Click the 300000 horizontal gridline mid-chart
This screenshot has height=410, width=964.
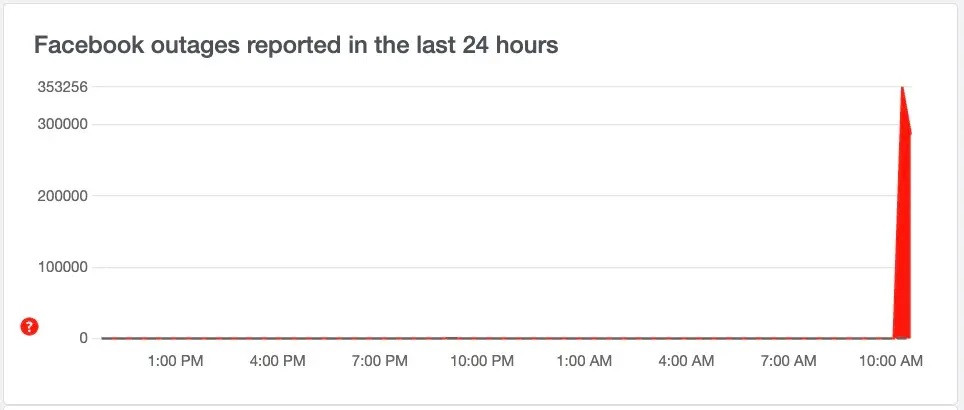point(500,124)
